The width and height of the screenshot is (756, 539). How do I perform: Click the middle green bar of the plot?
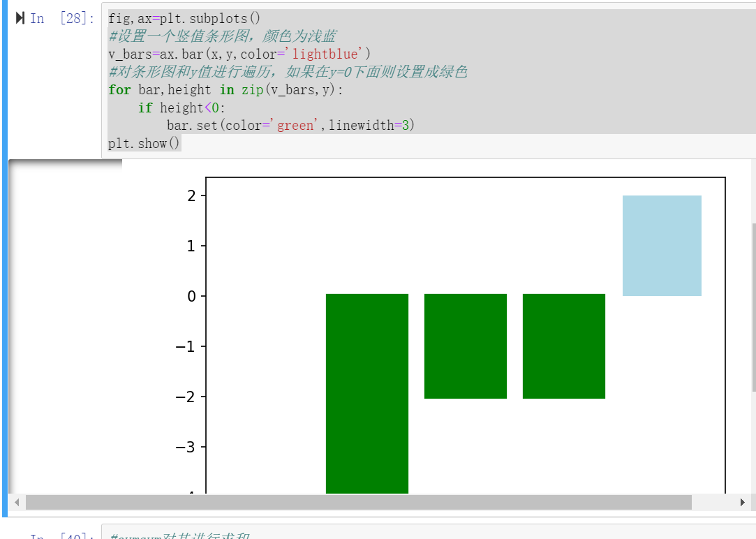coord(465,346)
